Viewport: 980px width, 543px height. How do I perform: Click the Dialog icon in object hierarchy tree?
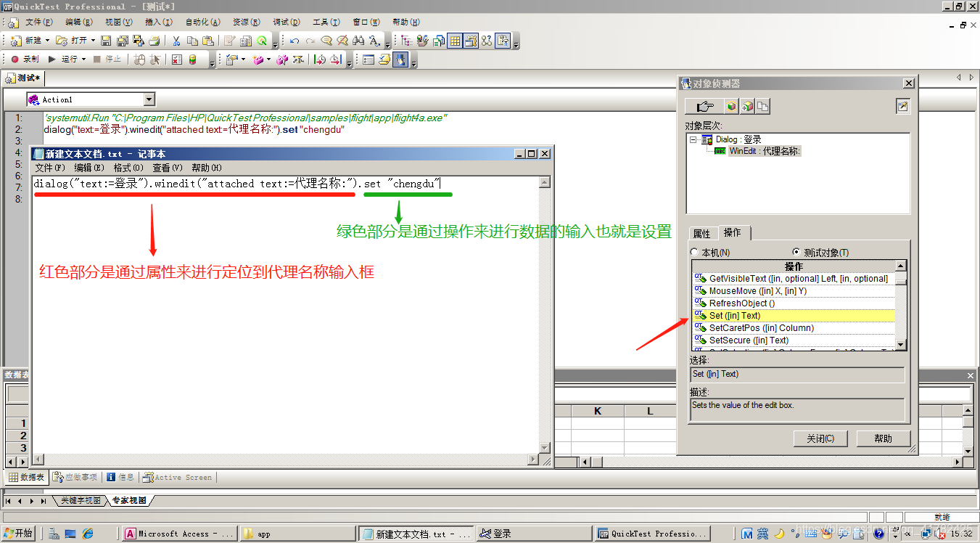point(707,139)
